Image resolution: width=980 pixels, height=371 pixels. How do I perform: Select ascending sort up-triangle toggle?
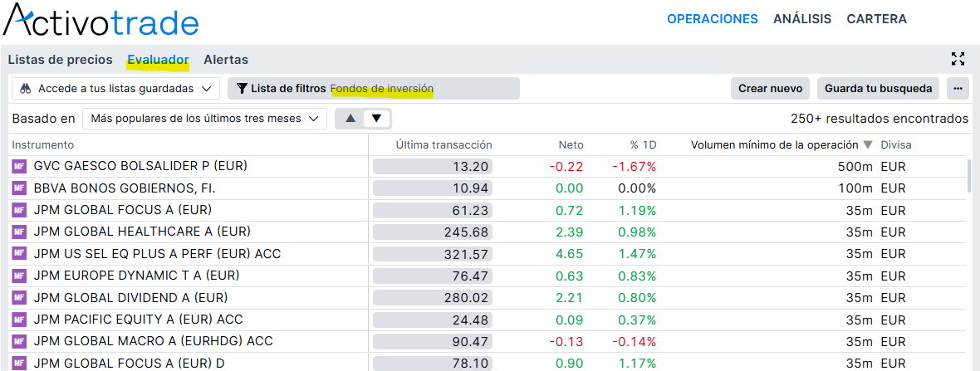pyautogui.click(x=350, y=119)
